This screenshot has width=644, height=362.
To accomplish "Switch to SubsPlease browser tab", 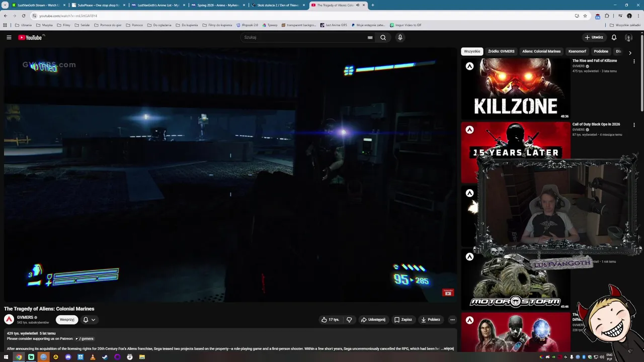I will tap(98, 5).
